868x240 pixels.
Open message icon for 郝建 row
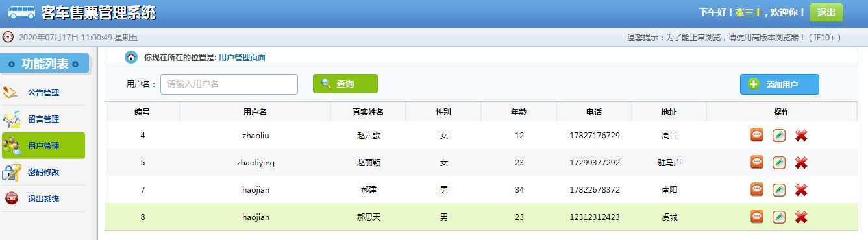click(x=757, y=189)
